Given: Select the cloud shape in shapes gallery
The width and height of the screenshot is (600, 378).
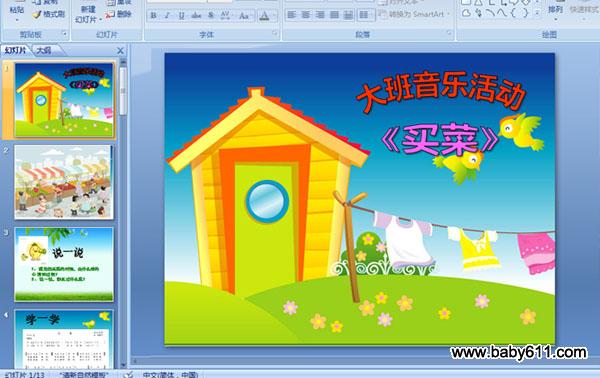Looking at the screenshot, I should point(466,13).
